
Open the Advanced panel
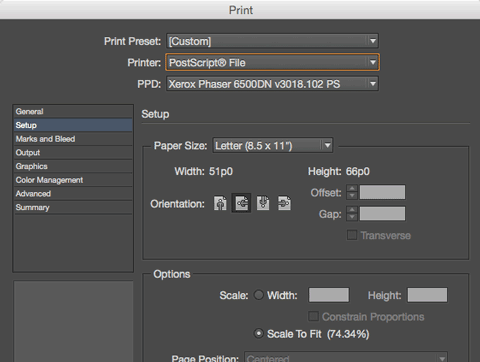[x=73, y=194]
